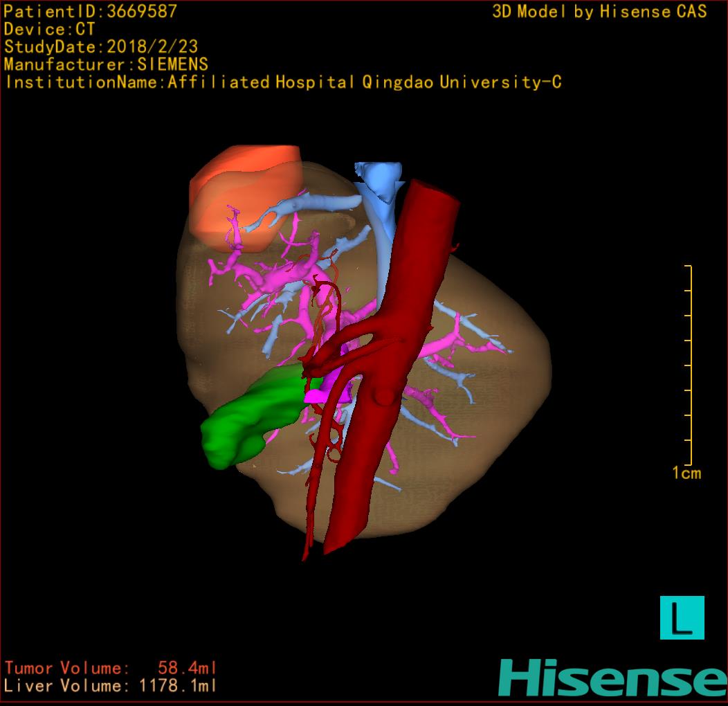Click the 3D Model by Hisense CAS text

pyautogui.click(x=599, y=12)
